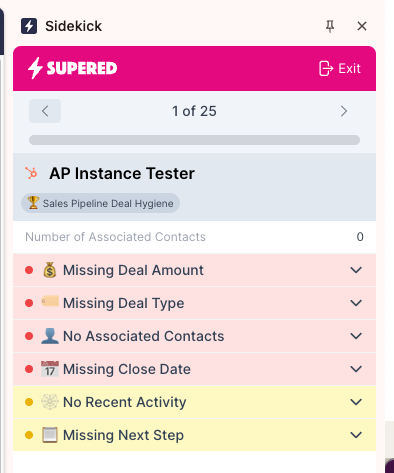Click the calendar icon by Close Date

point(50,369)
